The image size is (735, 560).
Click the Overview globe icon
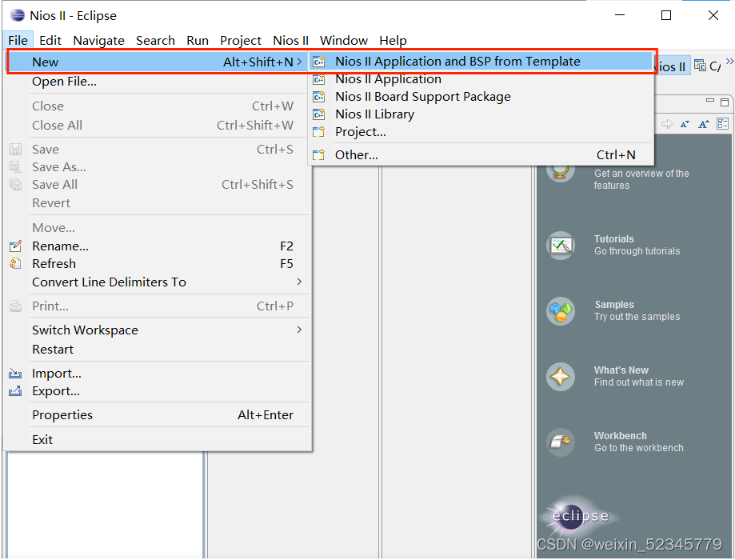click(561, 173)
